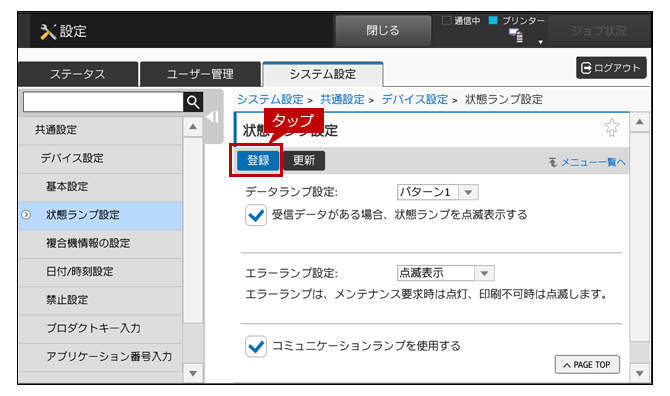This screenshot has height=396, width=670.
Task: Click the blue プリンター indicator square
Action: pyautogui.click(x=493, y=20)
